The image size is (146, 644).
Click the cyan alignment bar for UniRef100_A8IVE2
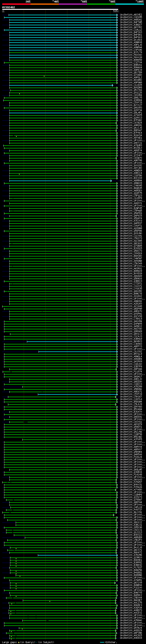point(63,15)
